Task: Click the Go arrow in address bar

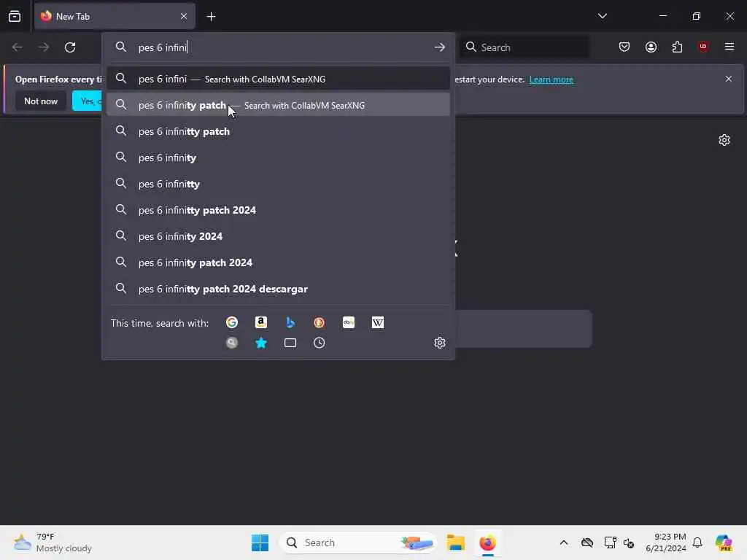Action: click(440, 47)
